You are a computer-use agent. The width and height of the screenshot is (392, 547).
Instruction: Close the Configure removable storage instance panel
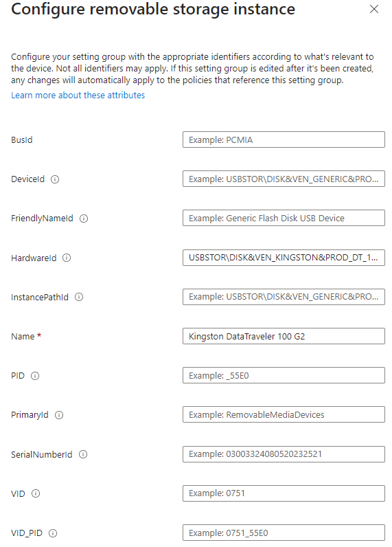[374, 9]
